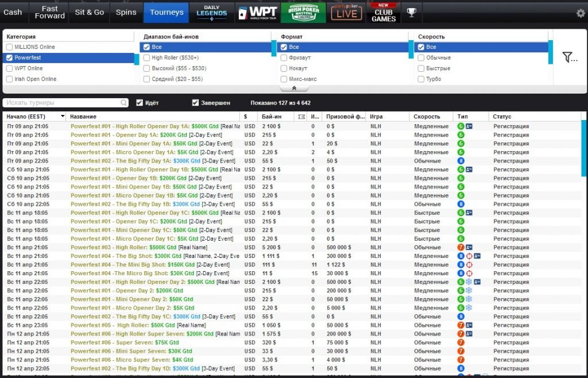
Task: Tick the Турбо speed checkbox
Action: (x=421, y=79)
